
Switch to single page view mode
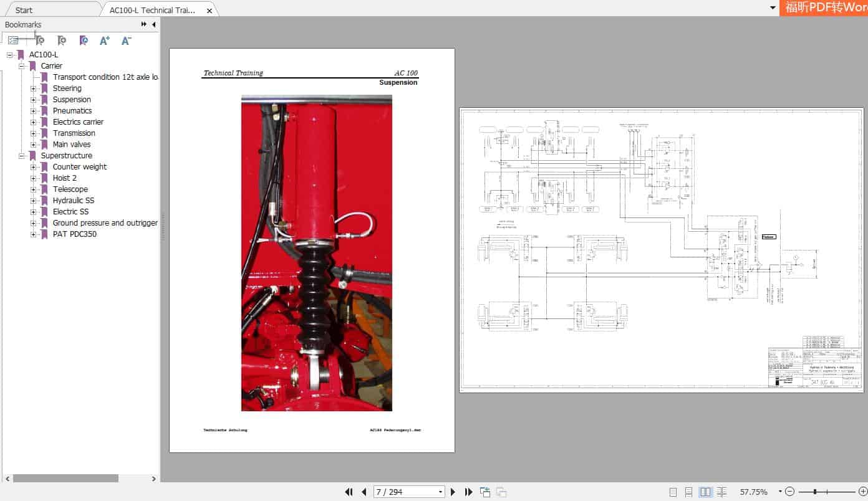[673, 492]
